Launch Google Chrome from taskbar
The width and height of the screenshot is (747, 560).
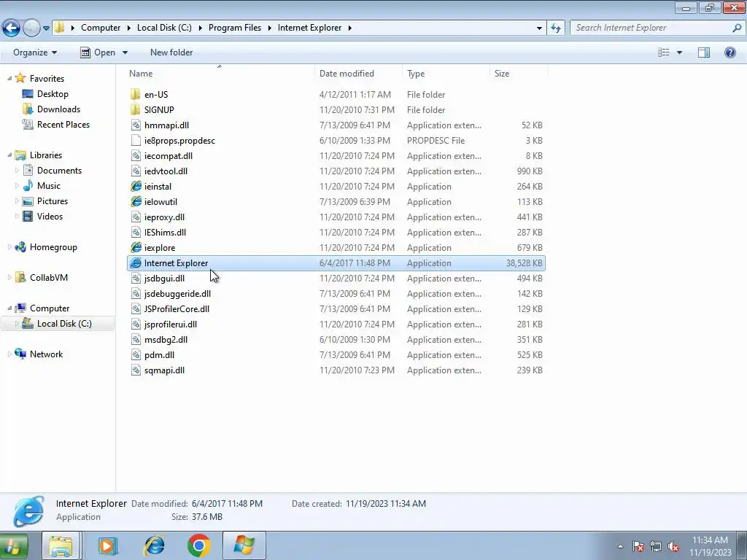(x=198, y=545)
